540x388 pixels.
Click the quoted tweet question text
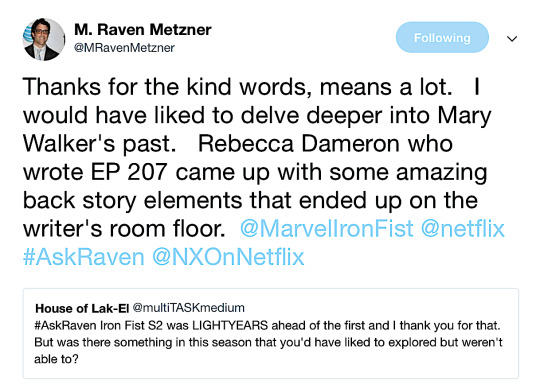point(268,342)
